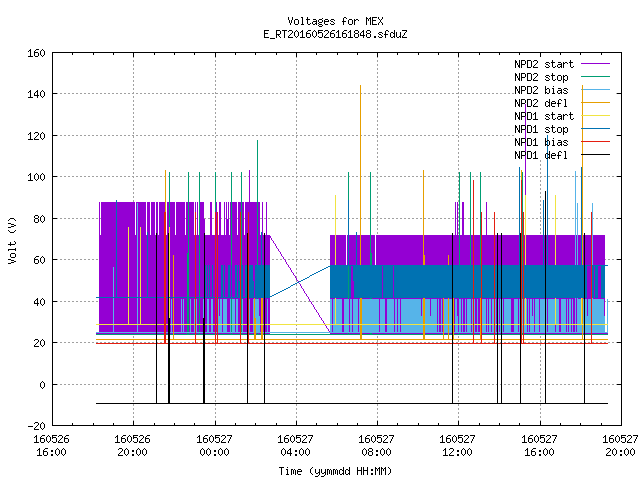Click the NPD2 bias legend label
This screenshot has width=640, height=480.
(x=541, y=90)
